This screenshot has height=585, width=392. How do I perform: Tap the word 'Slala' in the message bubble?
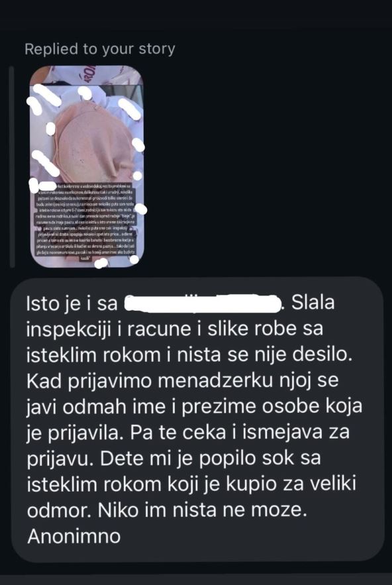(x=313, y=303)
